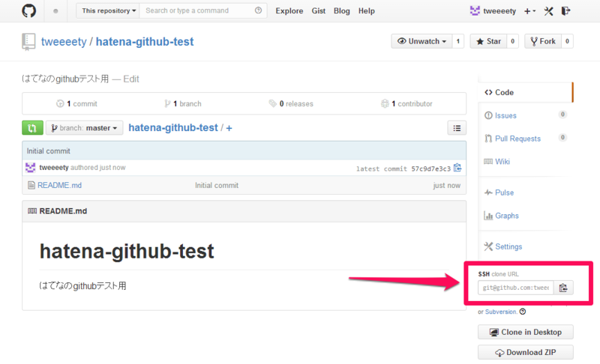Click the list view icon button

(x=457, y=128)
